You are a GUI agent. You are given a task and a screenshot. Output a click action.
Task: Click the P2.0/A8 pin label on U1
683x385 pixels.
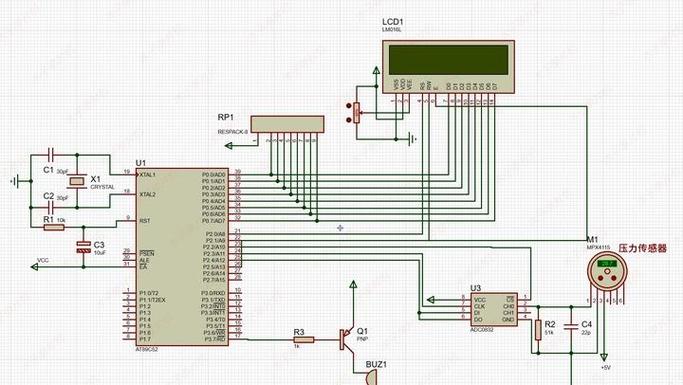point(215,234)
